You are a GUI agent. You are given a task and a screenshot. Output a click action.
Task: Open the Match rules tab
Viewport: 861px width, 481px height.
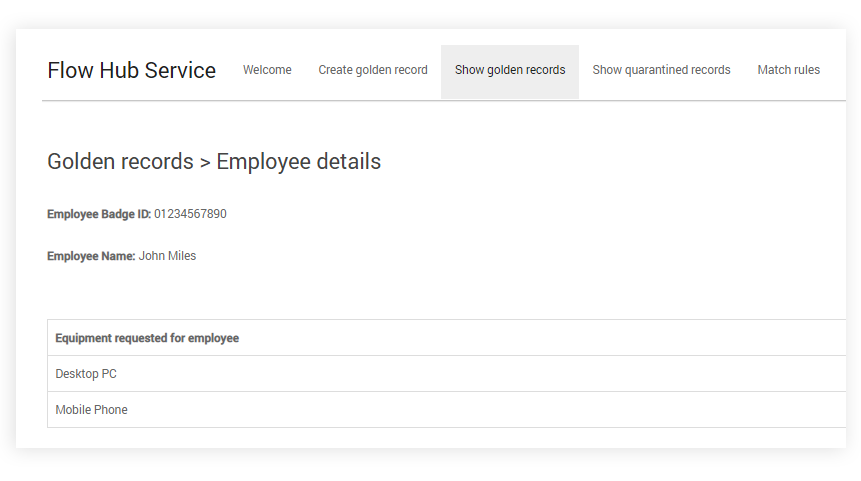pos(788,70)
